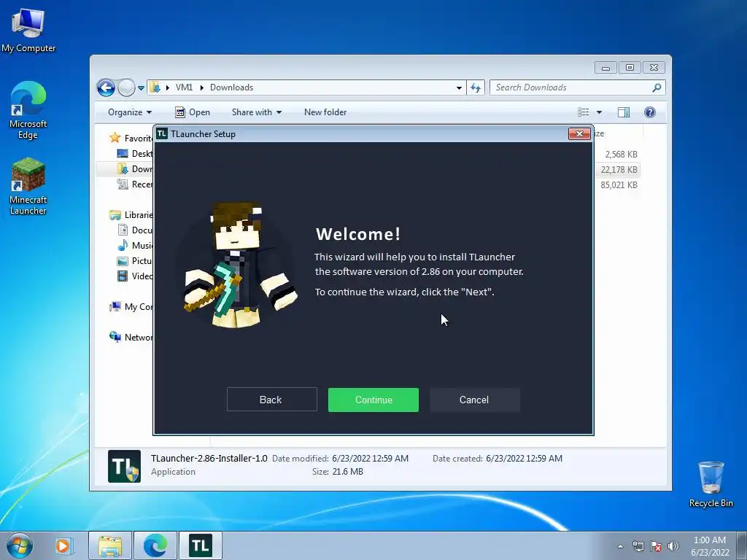Select Minecraft Launcher desktop shortcut

(28, 187)
